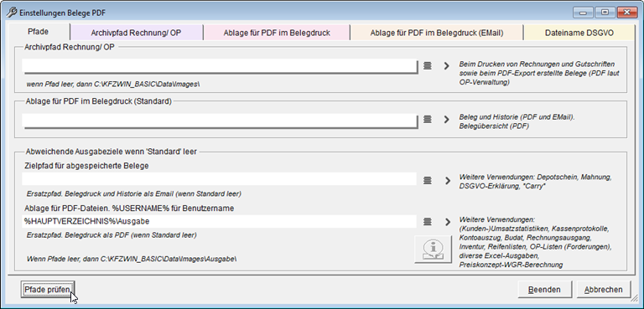The height and width of the screenshot is (309, 644).
Task: Click arrow beside %HAUPTVERZEICHNIS%\Ausgabe field
Action: pos(447,222)
